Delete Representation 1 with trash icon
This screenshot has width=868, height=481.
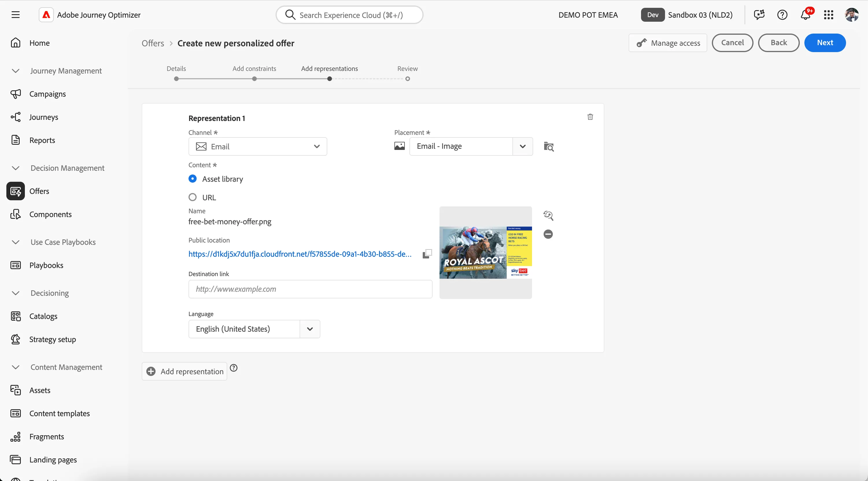click(x=590, y=117)
